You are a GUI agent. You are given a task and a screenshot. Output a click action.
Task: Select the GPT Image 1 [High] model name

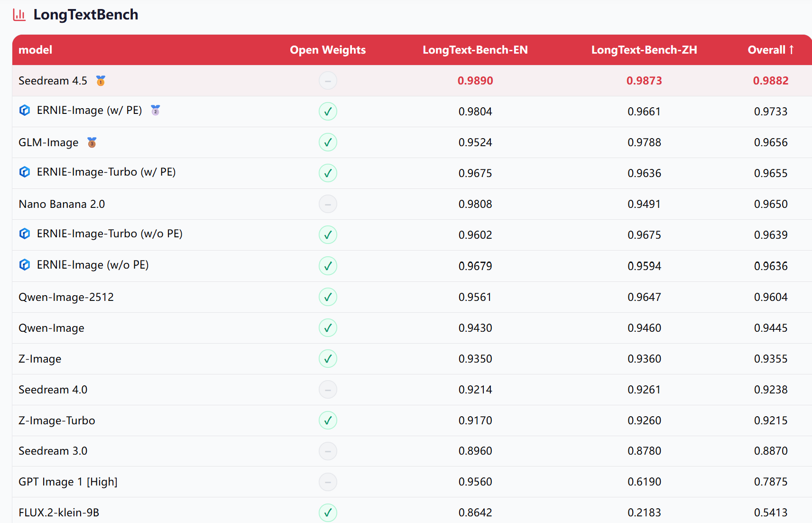click(x=68, y=482)
